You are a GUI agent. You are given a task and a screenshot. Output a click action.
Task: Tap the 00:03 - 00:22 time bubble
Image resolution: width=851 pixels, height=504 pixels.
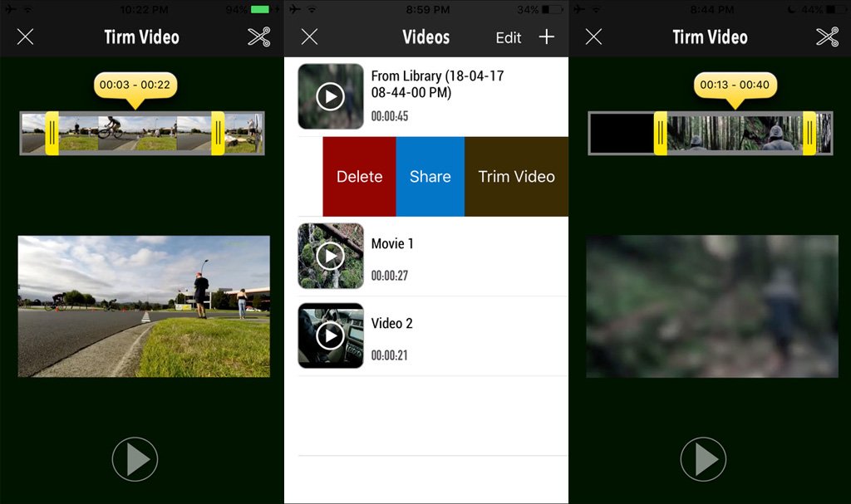point(135,85)
